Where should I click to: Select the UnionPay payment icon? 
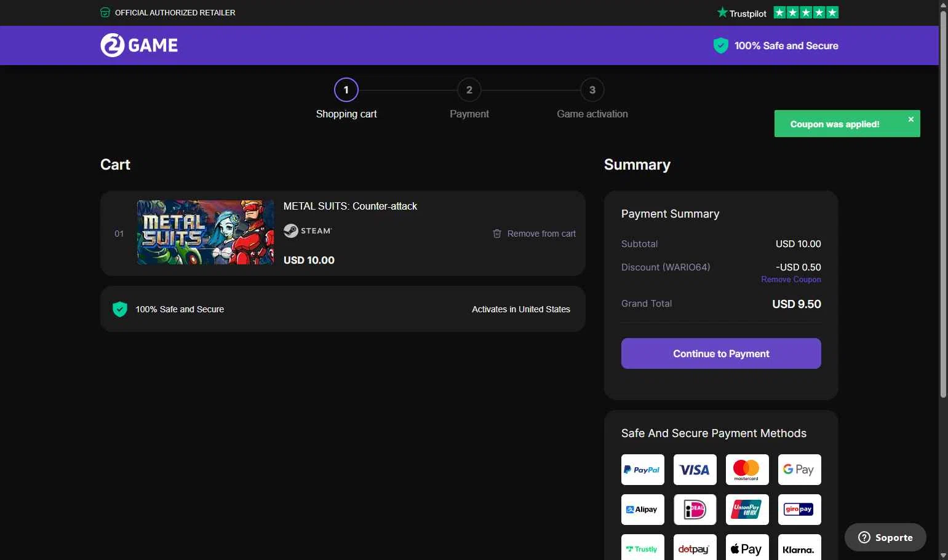(x=747, y=510)
